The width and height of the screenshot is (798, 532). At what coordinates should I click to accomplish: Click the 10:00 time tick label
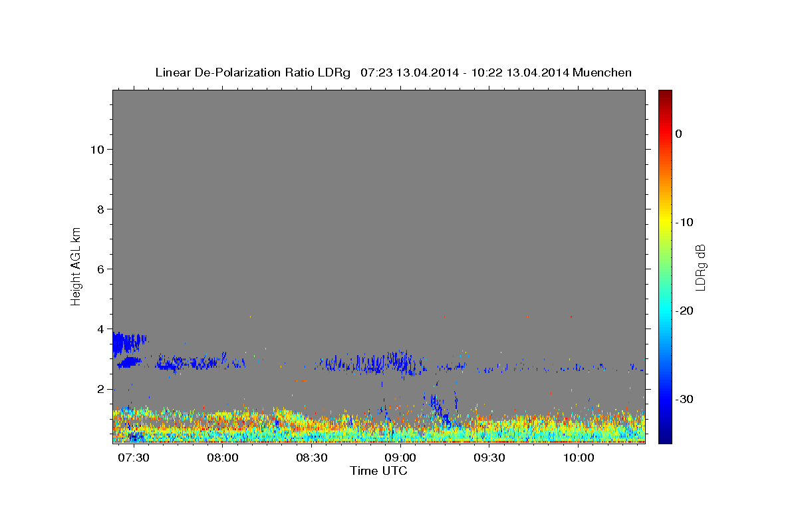coord(579,459)
